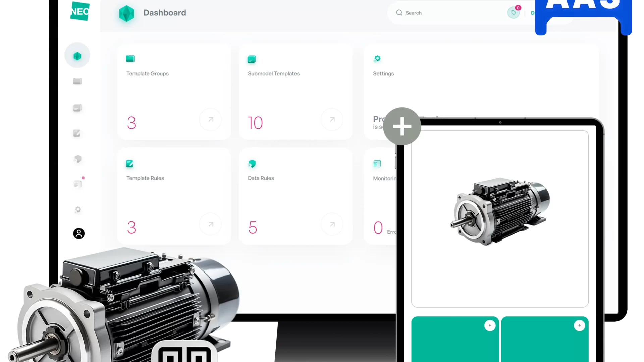Image resolution: width=644 pixels, height=362 pixels.
Task: Click the Settings card gear icon
Action: coord(377,58)
